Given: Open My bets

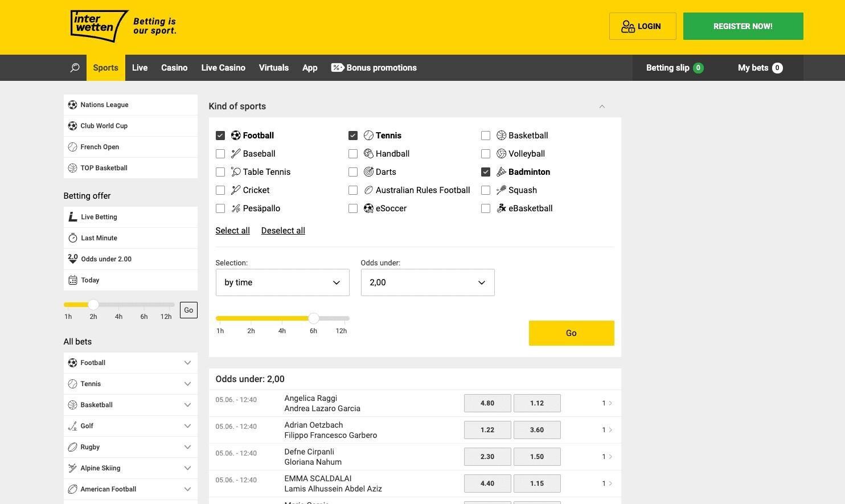Looking at the screenshot, I should [760, 68].
